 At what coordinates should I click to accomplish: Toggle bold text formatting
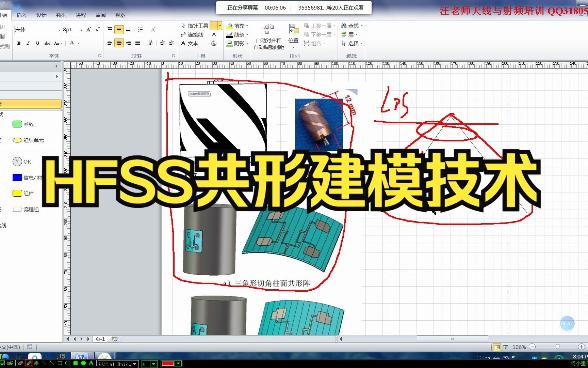pyautogui.click(x=19, y=43)
